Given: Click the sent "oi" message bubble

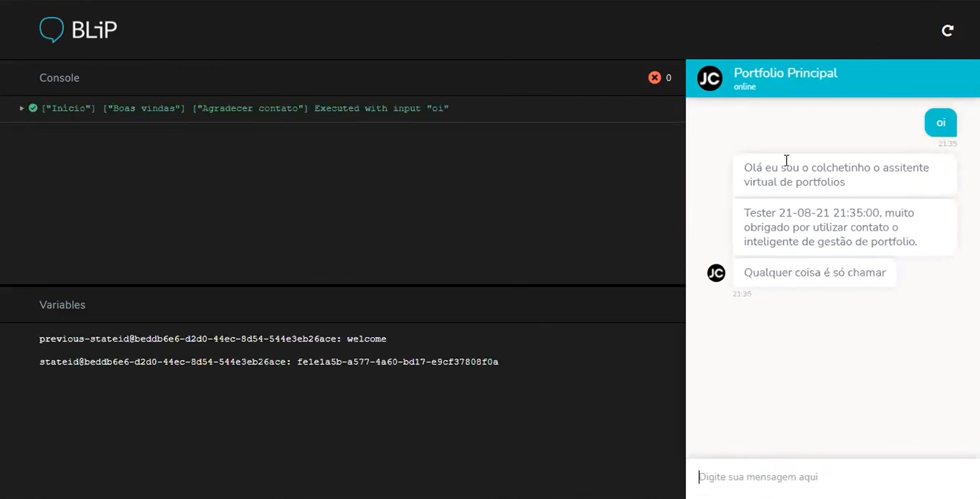Looking at the screenshot, I should pos(940,123).
